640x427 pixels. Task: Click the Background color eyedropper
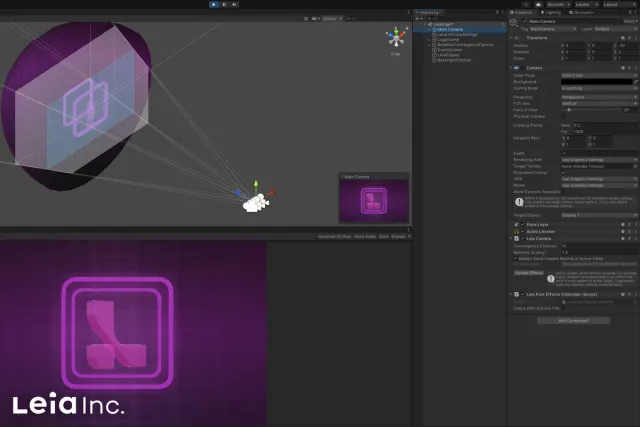[635, 82]
